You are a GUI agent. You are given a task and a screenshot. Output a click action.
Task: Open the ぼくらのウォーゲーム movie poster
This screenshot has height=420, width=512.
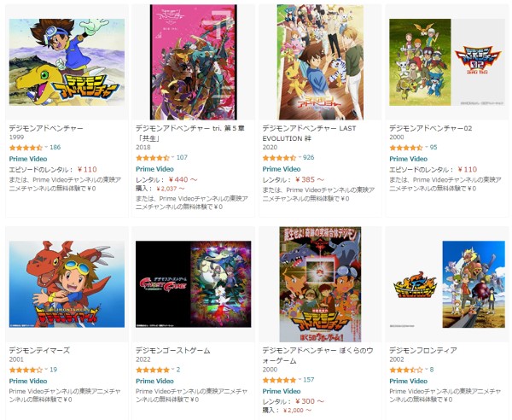coord(320,284)
